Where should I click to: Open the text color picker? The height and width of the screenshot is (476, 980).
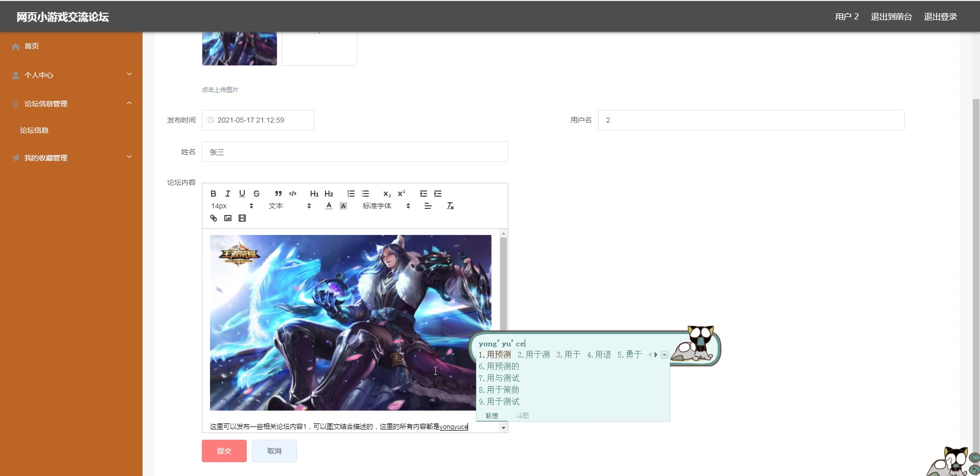click(x=329, y=206)
